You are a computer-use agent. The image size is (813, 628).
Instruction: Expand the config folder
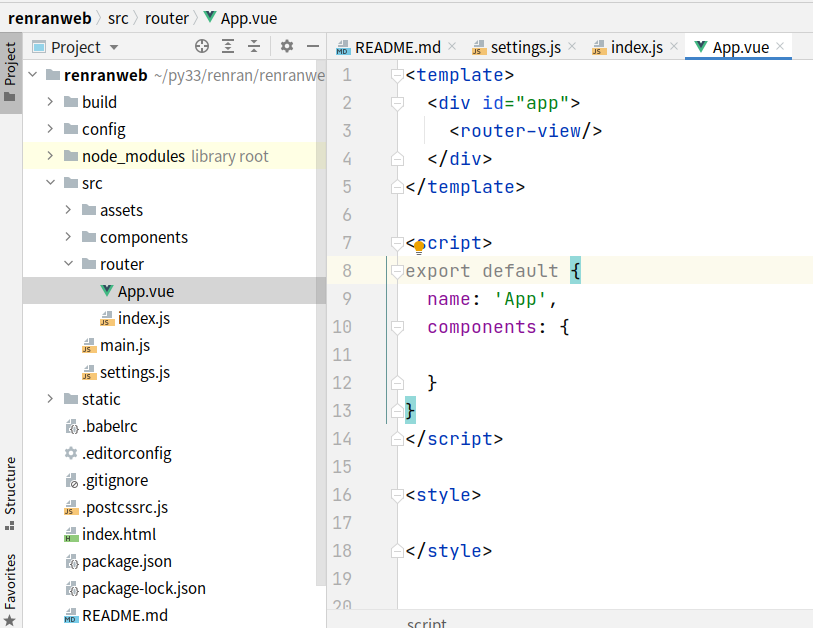pos(50,129)
